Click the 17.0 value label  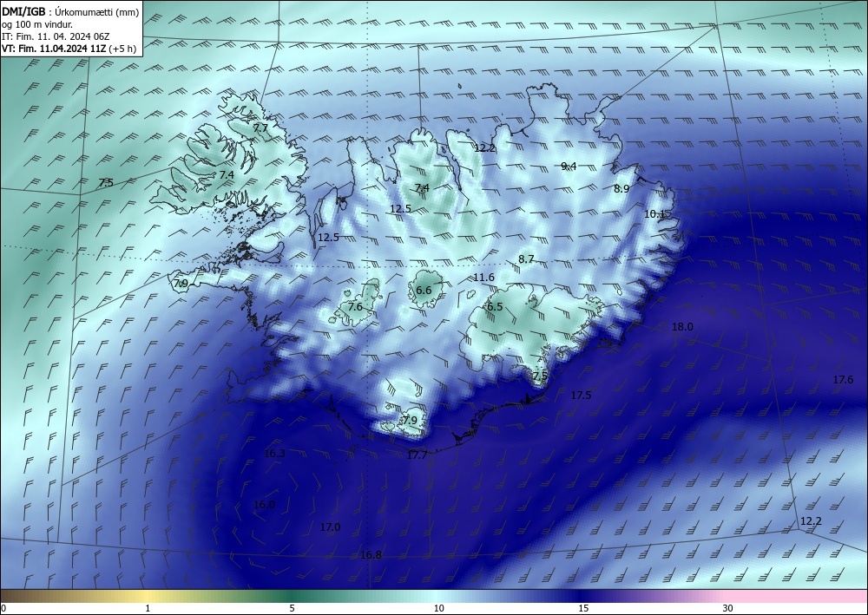click(330, 527)
